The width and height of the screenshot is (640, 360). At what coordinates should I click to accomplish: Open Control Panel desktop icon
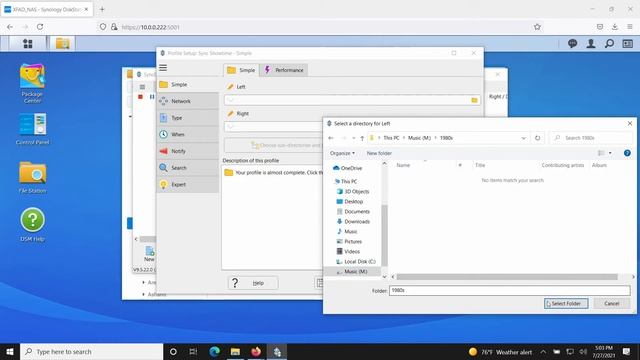point(32,129)
